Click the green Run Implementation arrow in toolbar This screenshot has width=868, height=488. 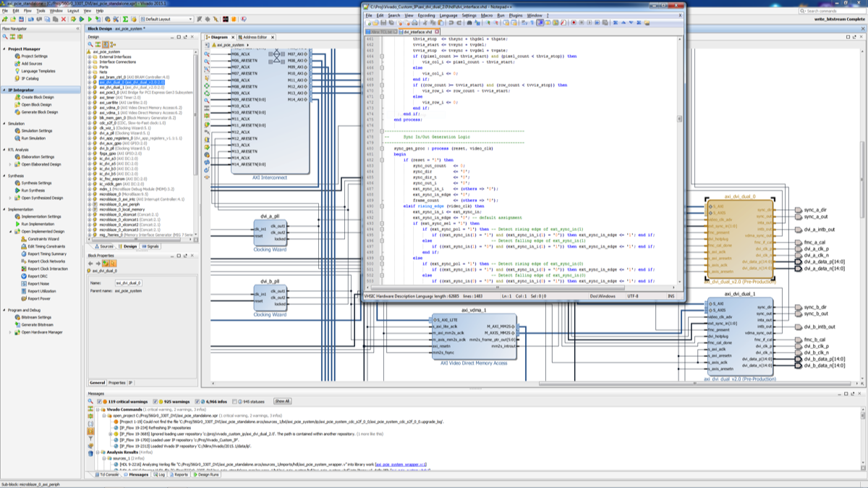(x=90, y=20)
